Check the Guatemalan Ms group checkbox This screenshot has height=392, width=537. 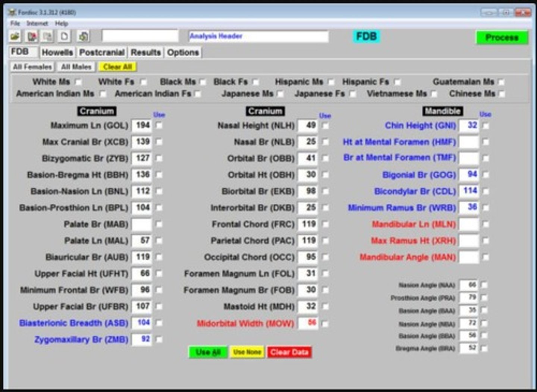(x=502, y=82)
